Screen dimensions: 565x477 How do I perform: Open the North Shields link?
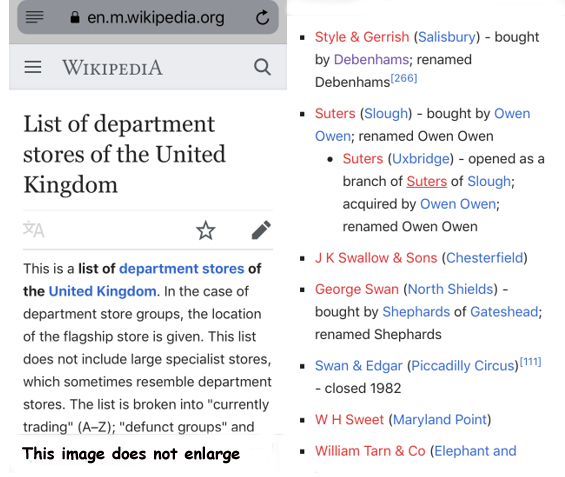[x=450, y=289]
